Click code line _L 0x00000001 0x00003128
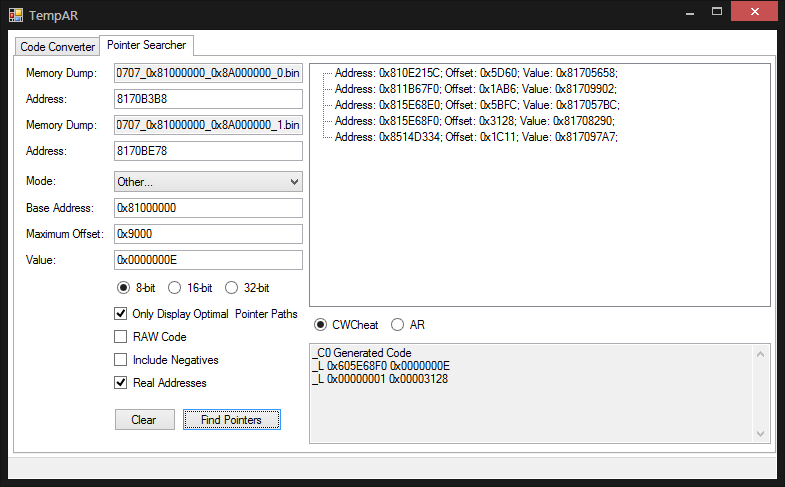Screen dimensions: 785x487 click(x=380, y=379)
